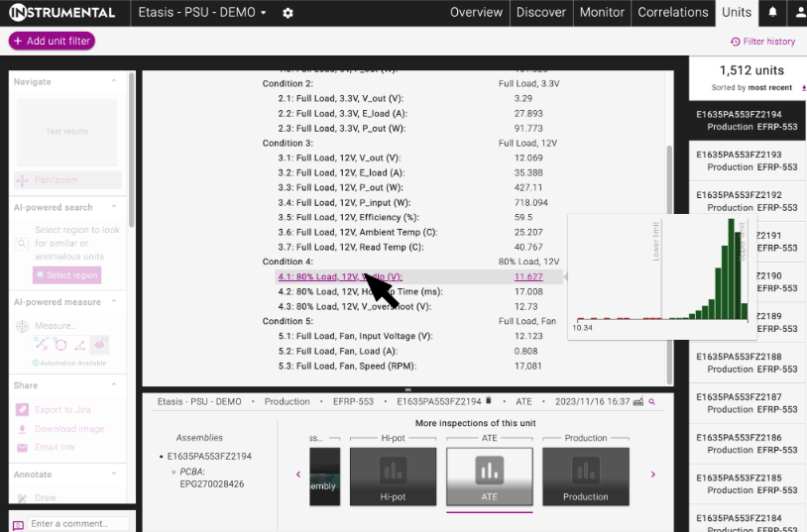Click the test results vertical scrollbar
Image resolution: width=807 pixels, height=532 pixels.
coord(669,265)
